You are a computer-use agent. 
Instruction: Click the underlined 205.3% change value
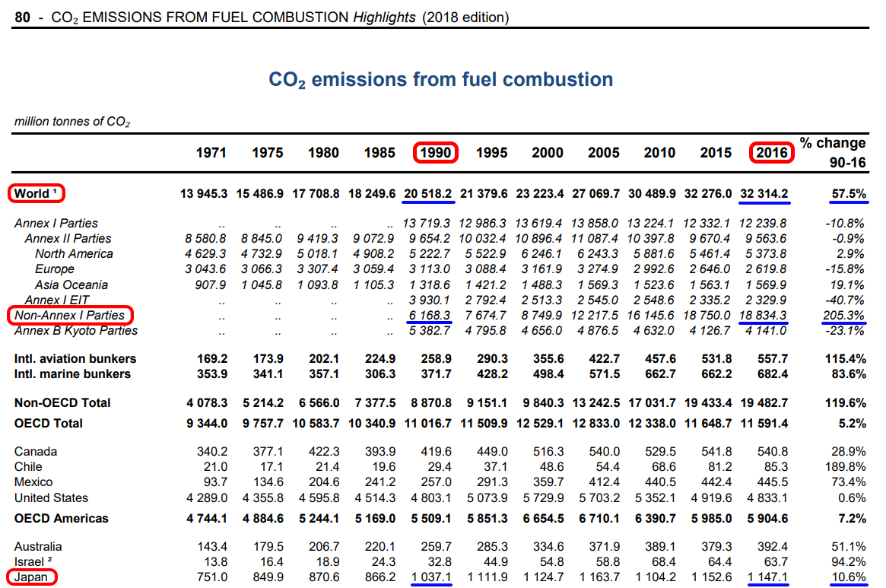click(845, 315)
